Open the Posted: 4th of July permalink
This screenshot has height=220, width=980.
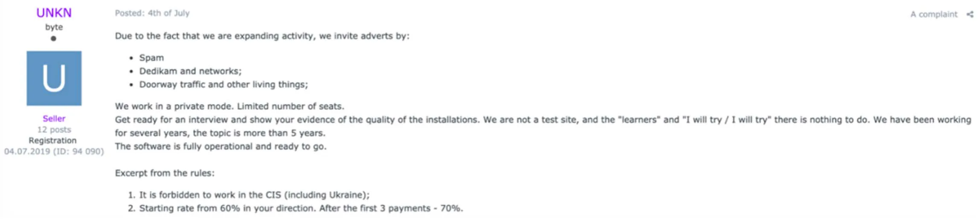(x=152, y=13)
